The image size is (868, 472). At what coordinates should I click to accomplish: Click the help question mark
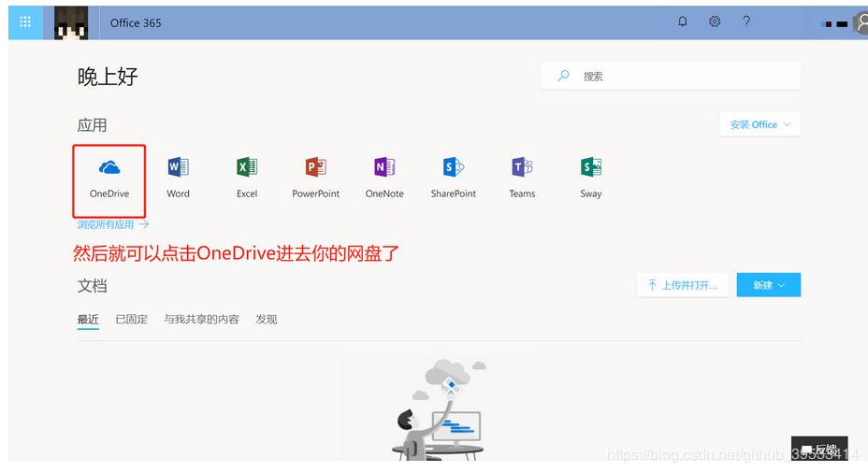pyautogui.click(x=746, y=21)
